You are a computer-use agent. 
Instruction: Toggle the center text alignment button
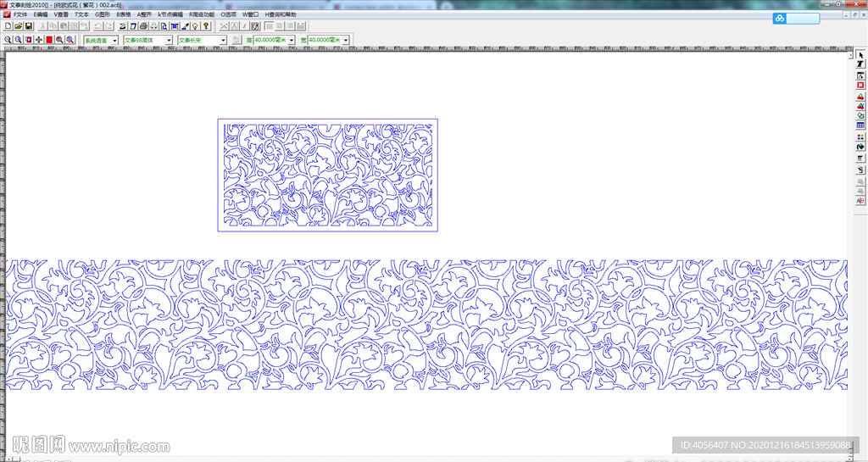coord(280,26)
